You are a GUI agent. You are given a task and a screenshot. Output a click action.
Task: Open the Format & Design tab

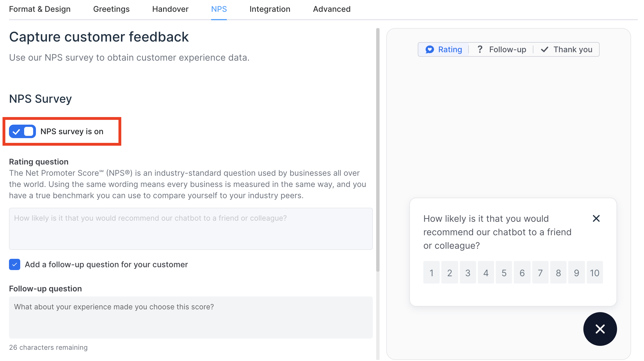pyautogui.click(x=40, y=9)
